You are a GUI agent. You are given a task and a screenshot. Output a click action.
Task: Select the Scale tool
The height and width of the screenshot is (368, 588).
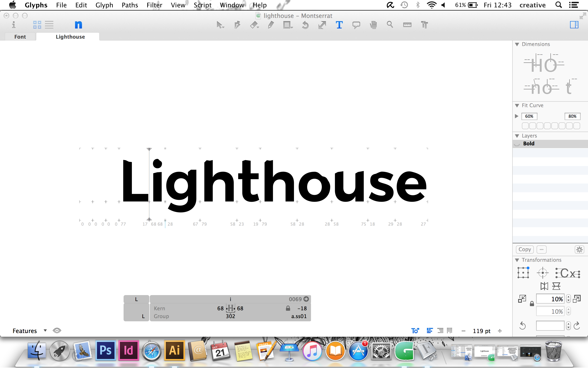[322, 25]
